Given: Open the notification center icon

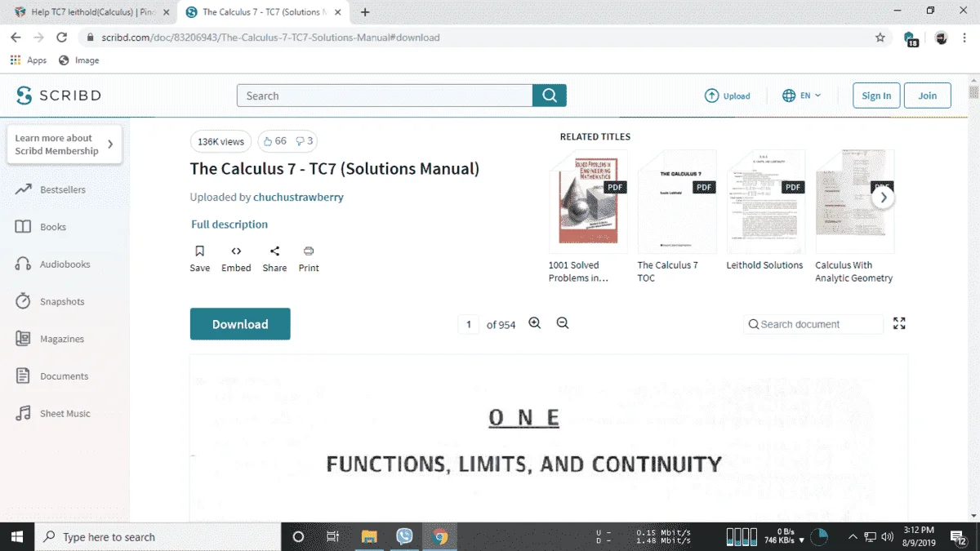Looking at the screenshot, I should tap(959, 537).
